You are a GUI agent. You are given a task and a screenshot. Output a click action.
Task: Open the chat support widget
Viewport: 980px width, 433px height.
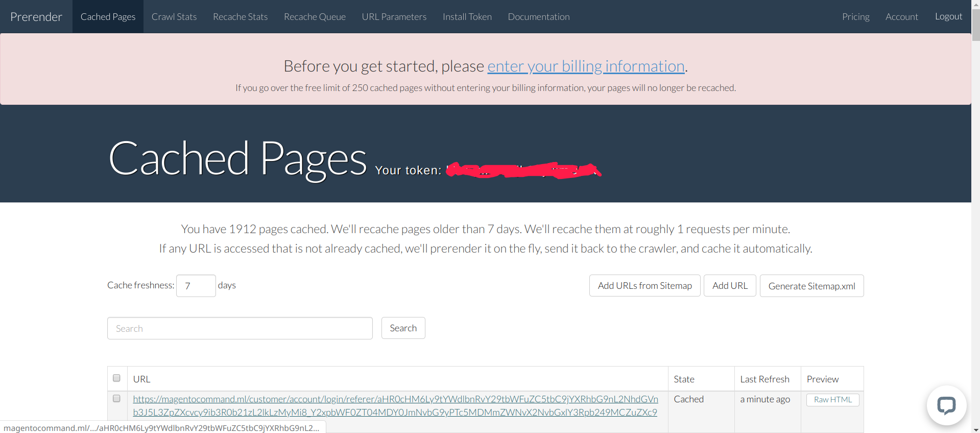[946, 405]
